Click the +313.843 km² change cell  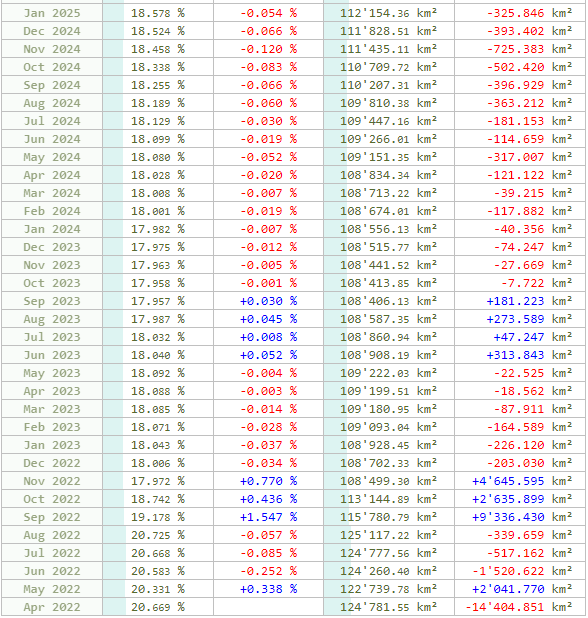coord(520,355)
